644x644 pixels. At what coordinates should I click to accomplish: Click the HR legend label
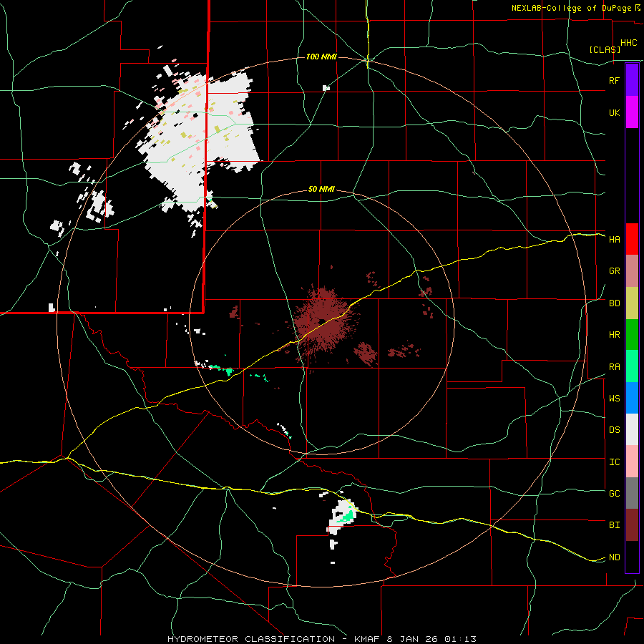coord(614,335)
